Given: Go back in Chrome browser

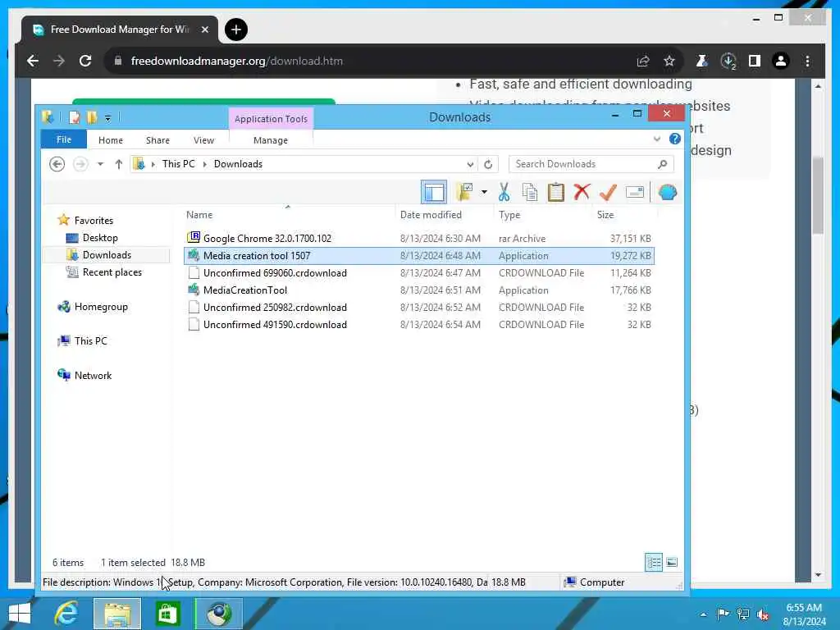Looking at the screenshot, I should (x=33, y=61).
